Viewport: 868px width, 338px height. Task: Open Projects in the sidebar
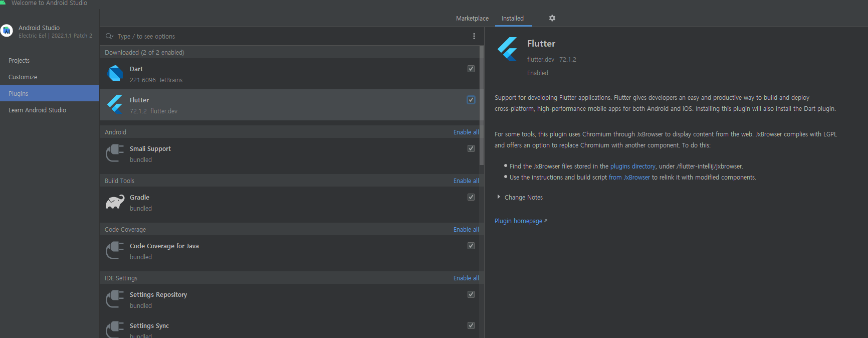click(x=50, y=60)
